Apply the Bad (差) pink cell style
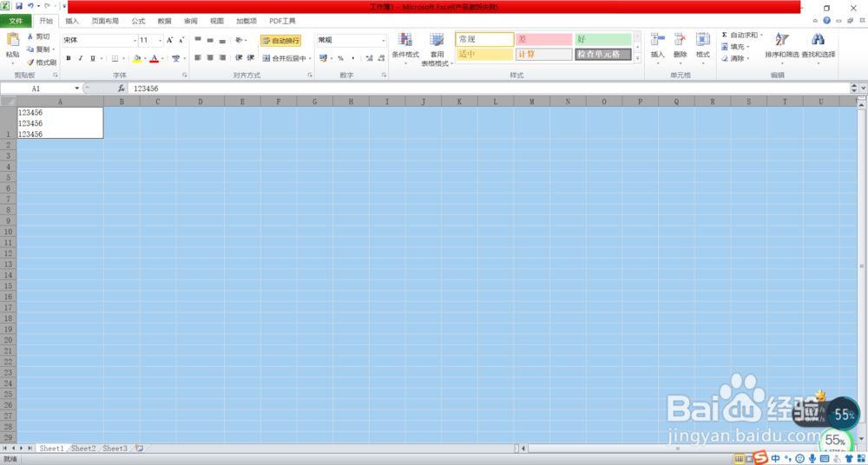Image resolution: width=868 pixels, height=465 pixels. click(x=543, y=39)
